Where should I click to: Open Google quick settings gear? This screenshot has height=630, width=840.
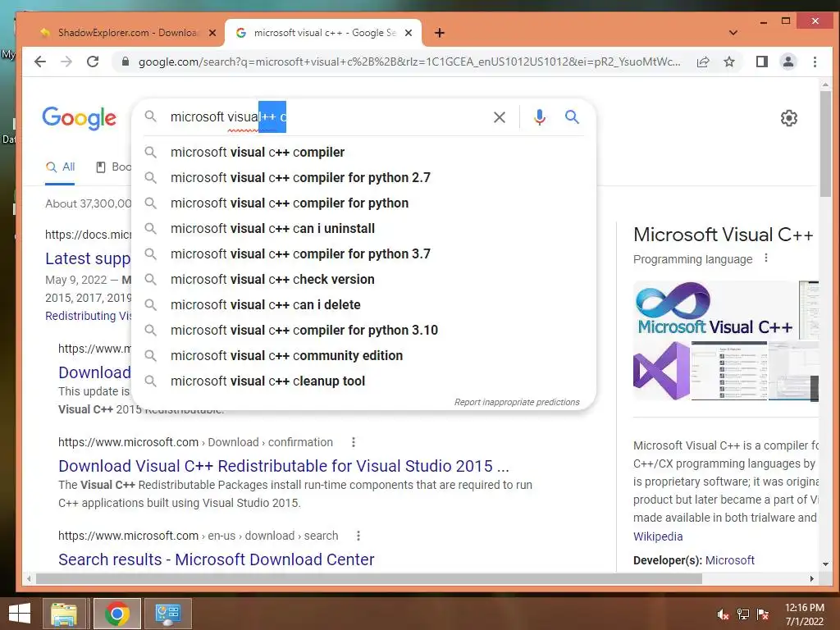coord(788,118)
